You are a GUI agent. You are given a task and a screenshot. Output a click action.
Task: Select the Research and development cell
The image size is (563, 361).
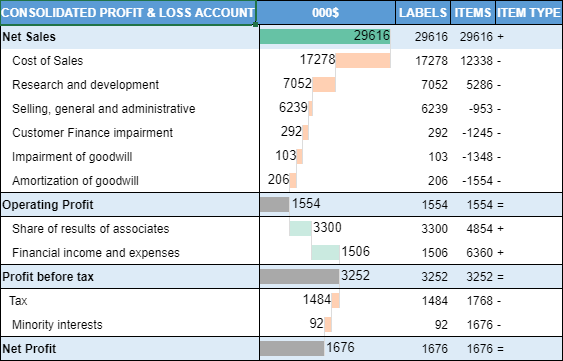coord(130,85)
